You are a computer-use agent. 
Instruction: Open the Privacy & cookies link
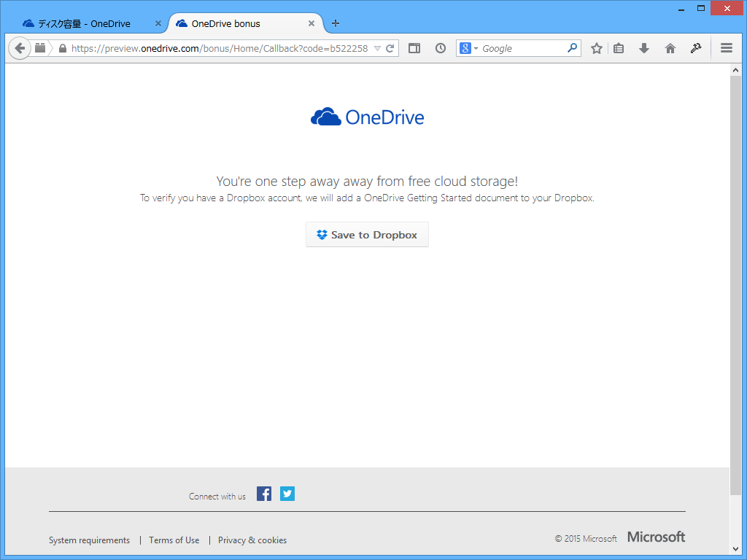pyautogui.click(x=252, y=540)
